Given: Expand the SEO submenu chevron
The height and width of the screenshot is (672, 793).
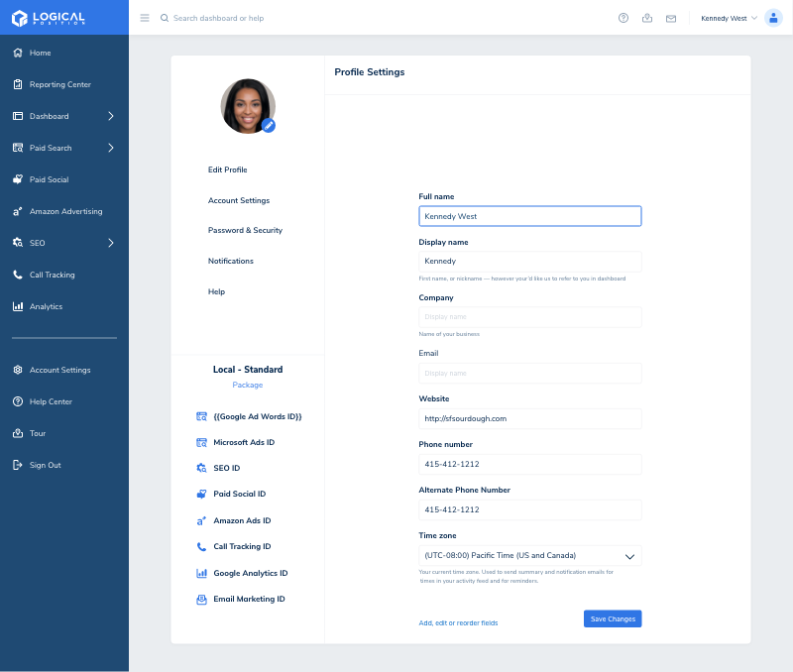Looking at the screenshot, I should point(111,243).
